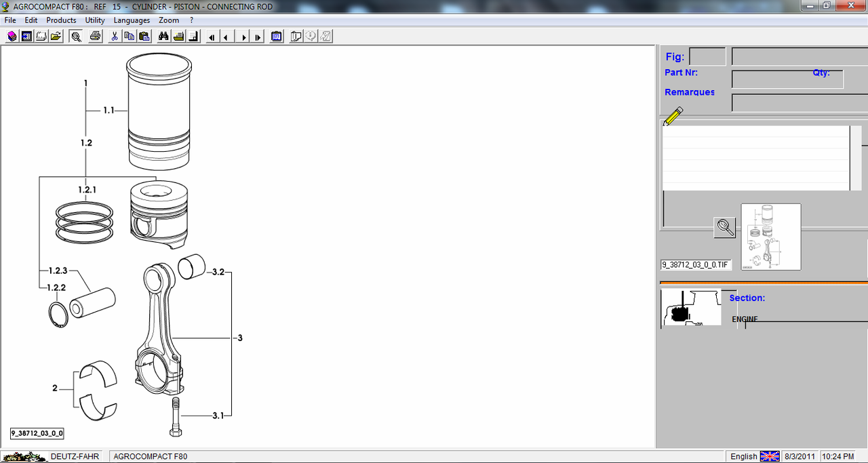Click the 3 connecting rod callout
Viewport: 868px width, 463px height.
pos(239,338)
